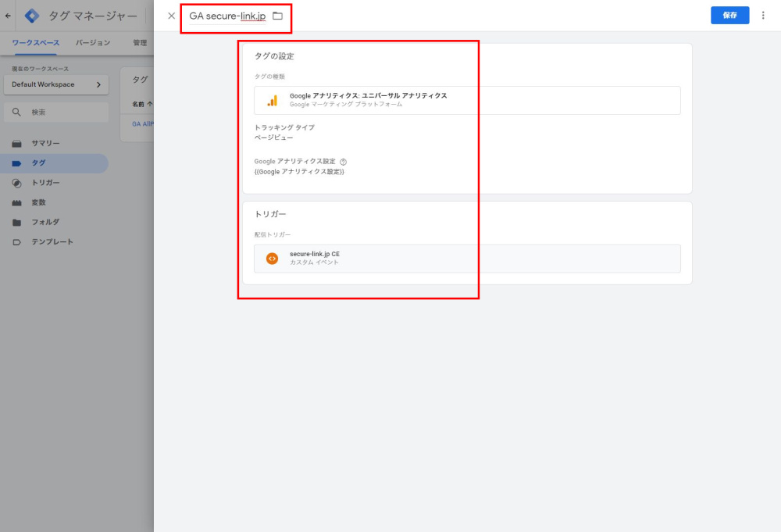Click the help icon next to Google アナリティクス設定
The image size is (781, 532).
pos(343,162)
